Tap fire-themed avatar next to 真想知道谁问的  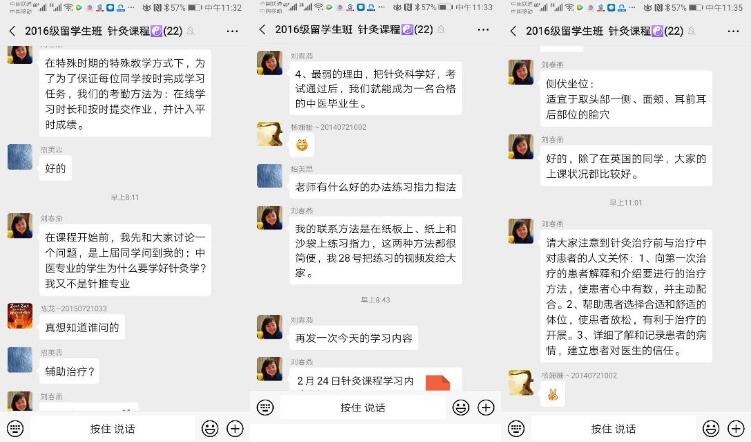point(20,316)
